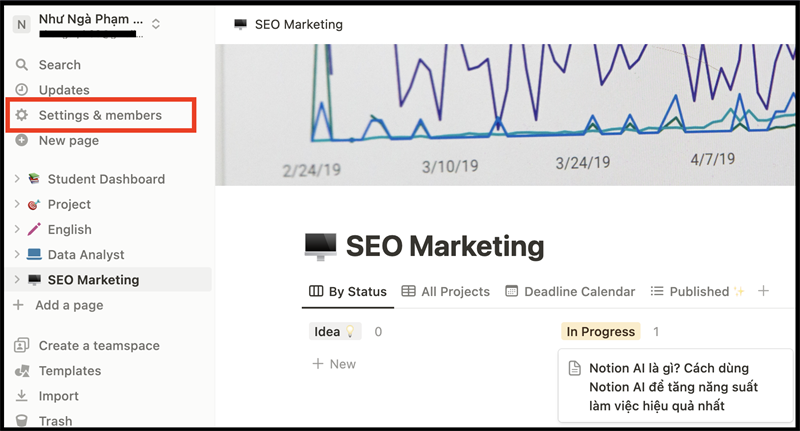
Task: Click the New page plus circle icon
Action: pos(21,141)
